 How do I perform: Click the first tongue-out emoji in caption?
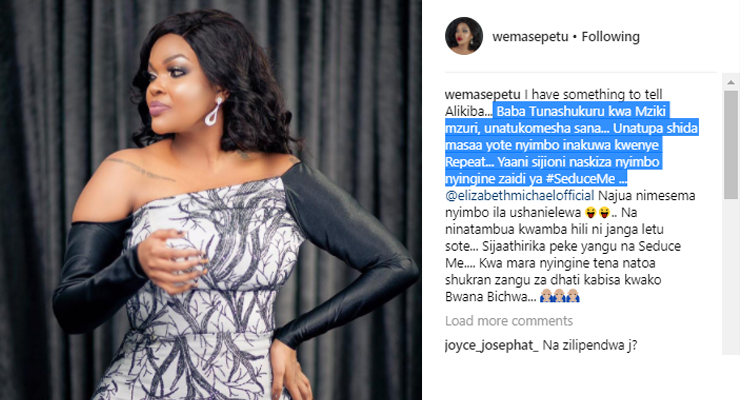pos(590,213)
